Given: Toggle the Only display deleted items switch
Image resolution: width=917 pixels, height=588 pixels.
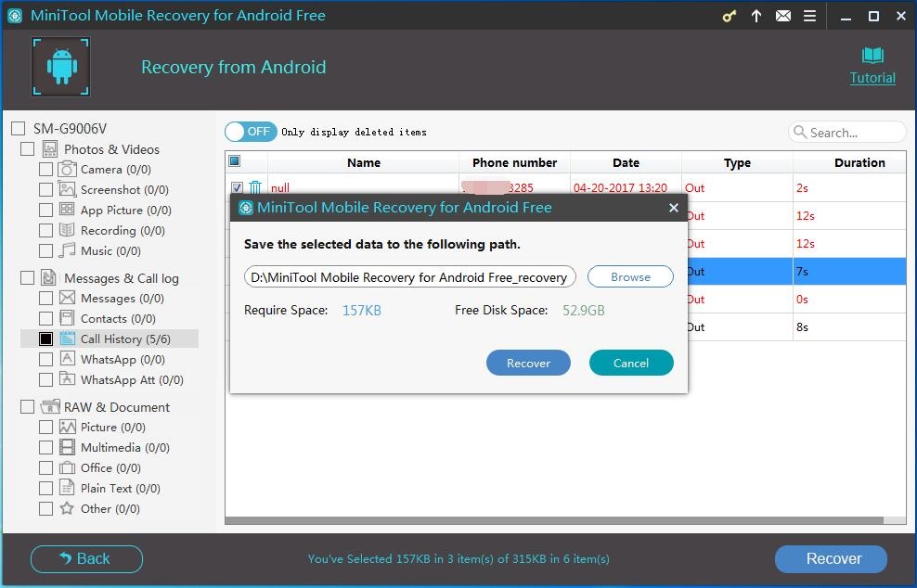Looking at the screenshot, I should (x=249, y=132).
